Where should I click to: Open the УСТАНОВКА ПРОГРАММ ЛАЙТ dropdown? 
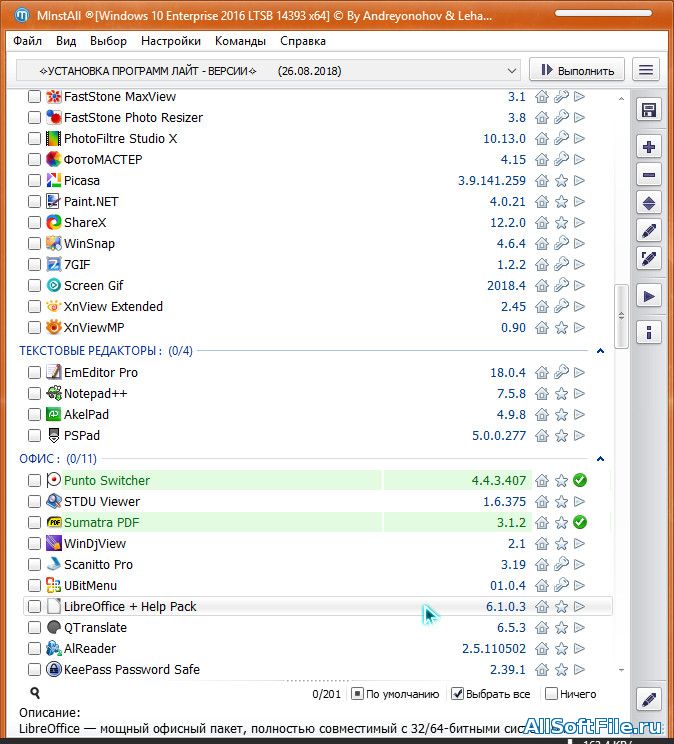coord(268,71)
